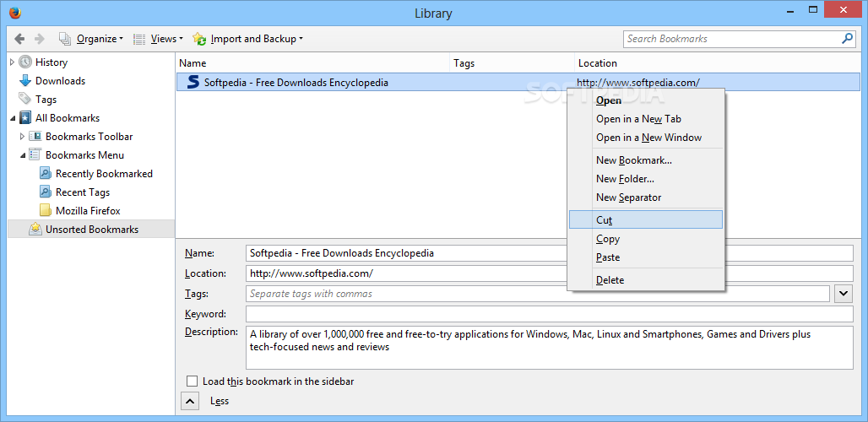Screen dimensions: 868x422
Task: Maximize the Library window
Action: (x=813, y=9)
